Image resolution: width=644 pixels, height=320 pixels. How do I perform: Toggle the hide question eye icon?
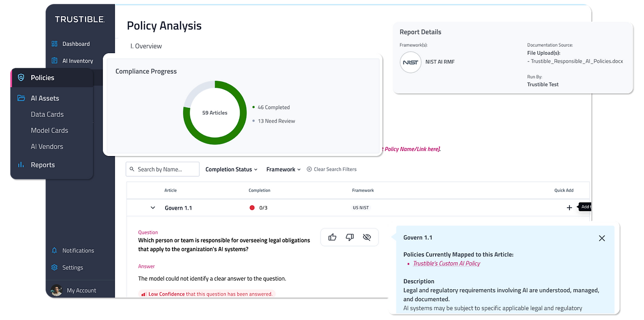[x=367, y=238]
